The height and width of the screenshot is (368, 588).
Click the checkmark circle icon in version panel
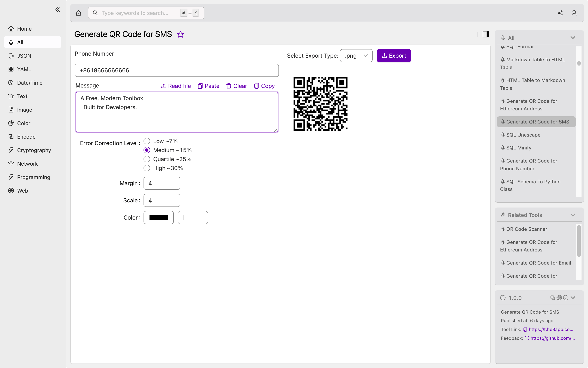[566, 298]
